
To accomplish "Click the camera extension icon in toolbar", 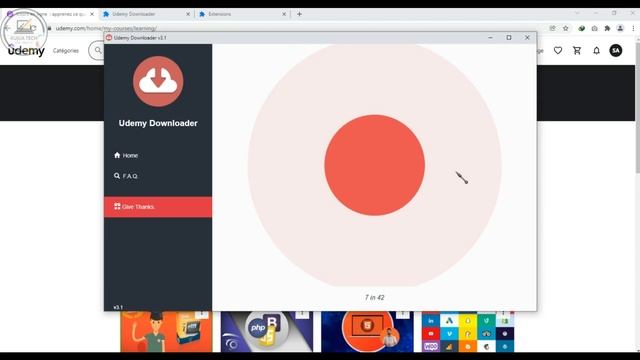I will click(594, 28).
